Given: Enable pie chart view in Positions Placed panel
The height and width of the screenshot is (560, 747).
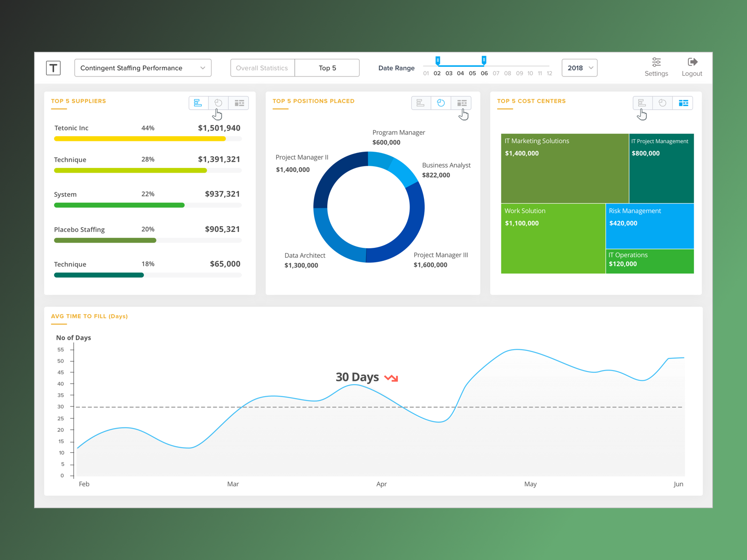Looking at the screenshot, I should tap(441, 103).
